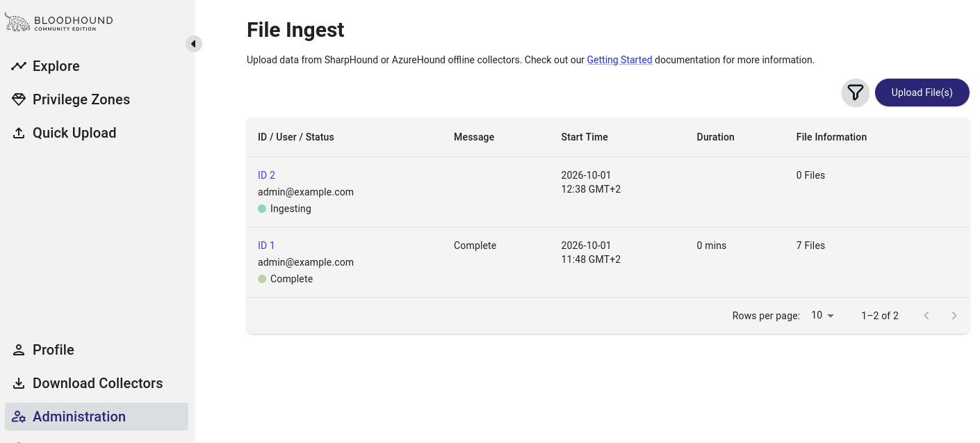
Task: Open the Getting Started documentation link
Action: point(619,60)
